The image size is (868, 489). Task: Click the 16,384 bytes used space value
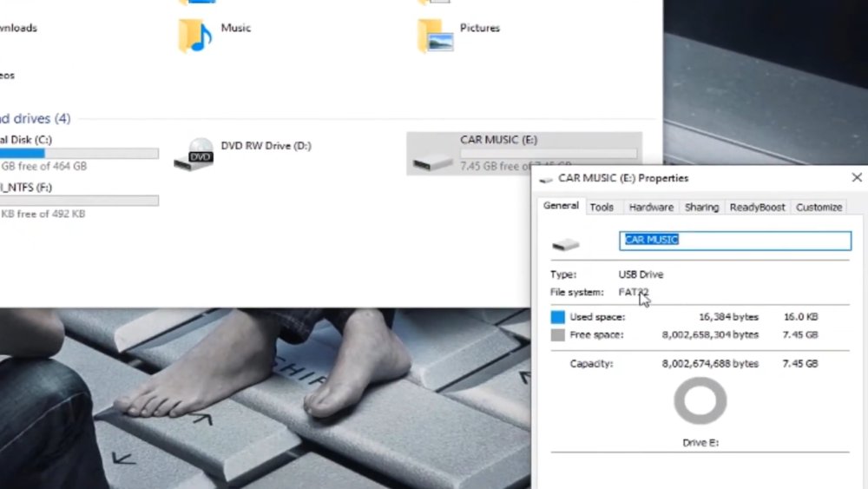pyautogui.click(x=728, y=317)
